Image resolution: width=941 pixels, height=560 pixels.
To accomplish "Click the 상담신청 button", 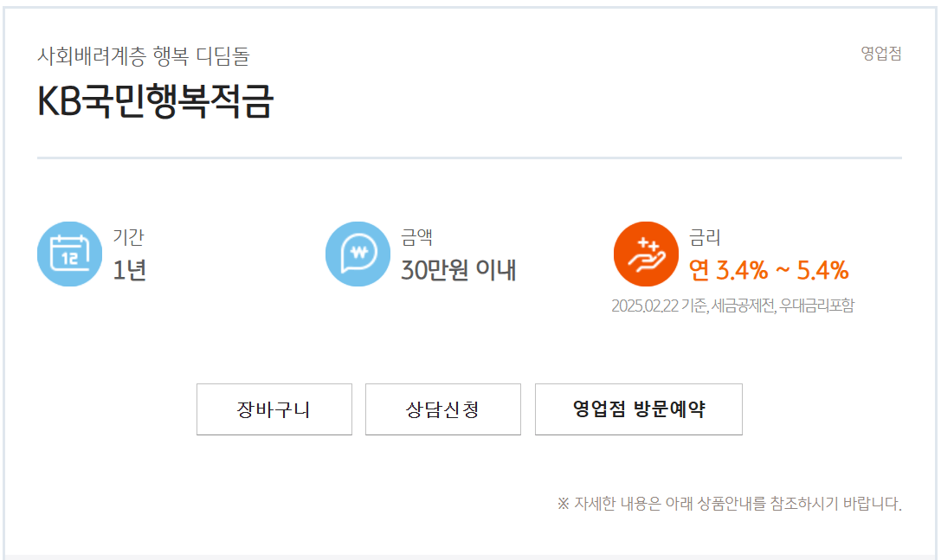I will click(442, 409).
